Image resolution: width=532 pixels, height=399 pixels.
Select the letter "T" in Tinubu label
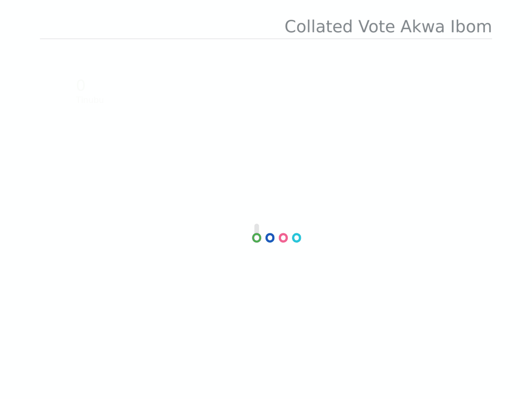(78, 100)
